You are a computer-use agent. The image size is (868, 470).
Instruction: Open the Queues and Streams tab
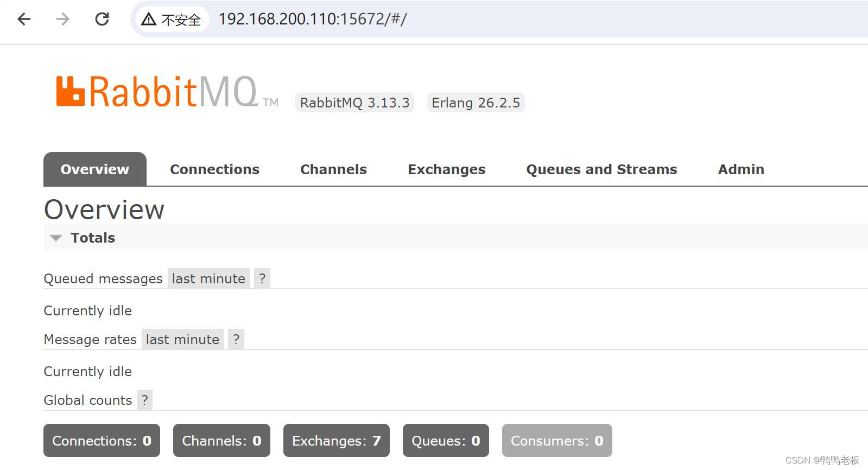[x=601, y=169]
